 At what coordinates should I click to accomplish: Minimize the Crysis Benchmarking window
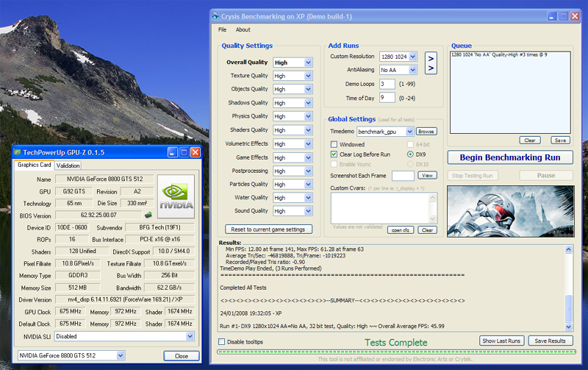coord(552,16)
